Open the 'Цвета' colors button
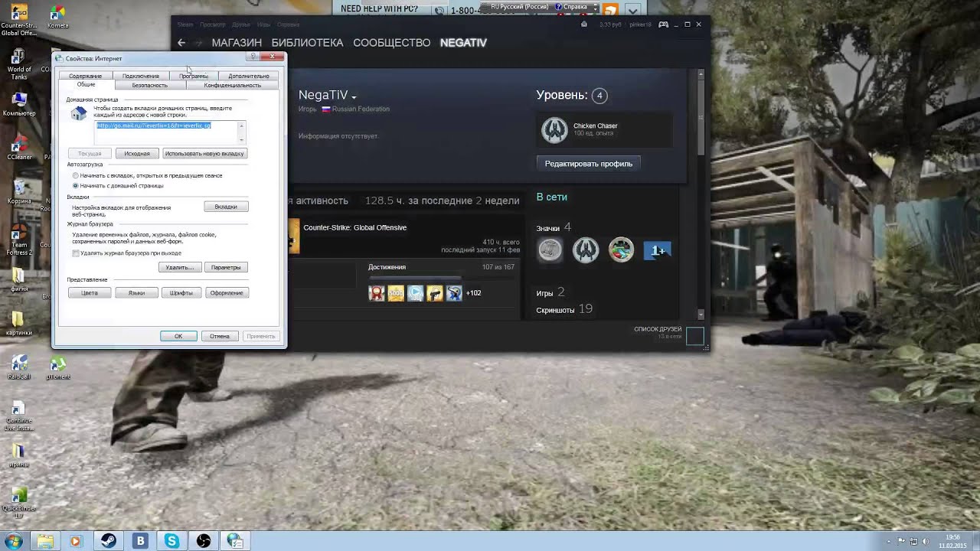This screenshot has width=980, height=551. pos(90,293)
